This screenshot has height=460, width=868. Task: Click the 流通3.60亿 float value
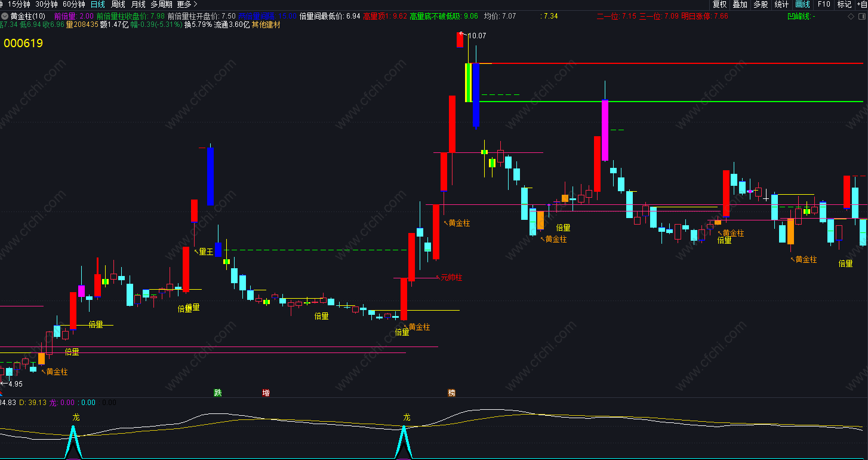pyautogui.click(x=232, y=24)
